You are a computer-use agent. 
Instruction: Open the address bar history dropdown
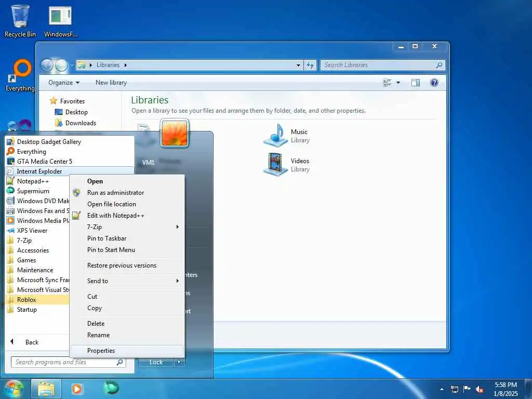(x=298, y=65)
